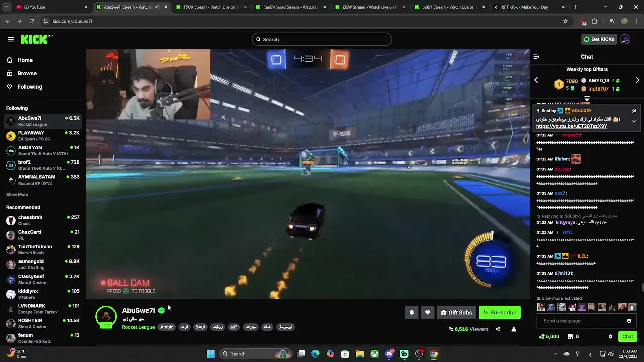Open chat settings gear icon
This screenshot has height=362, width=644.
tap(610, 337)
